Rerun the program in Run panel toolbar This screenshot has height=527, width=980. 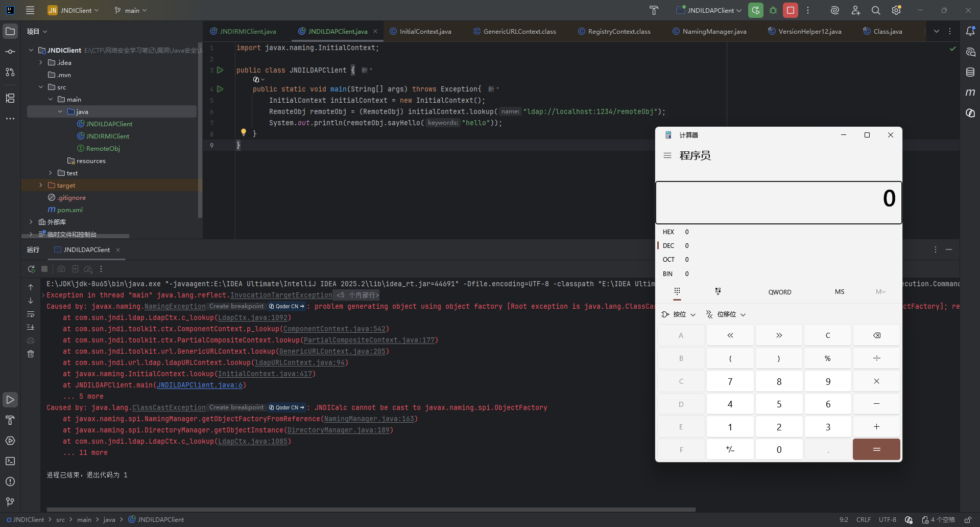(x=31, y=269)
